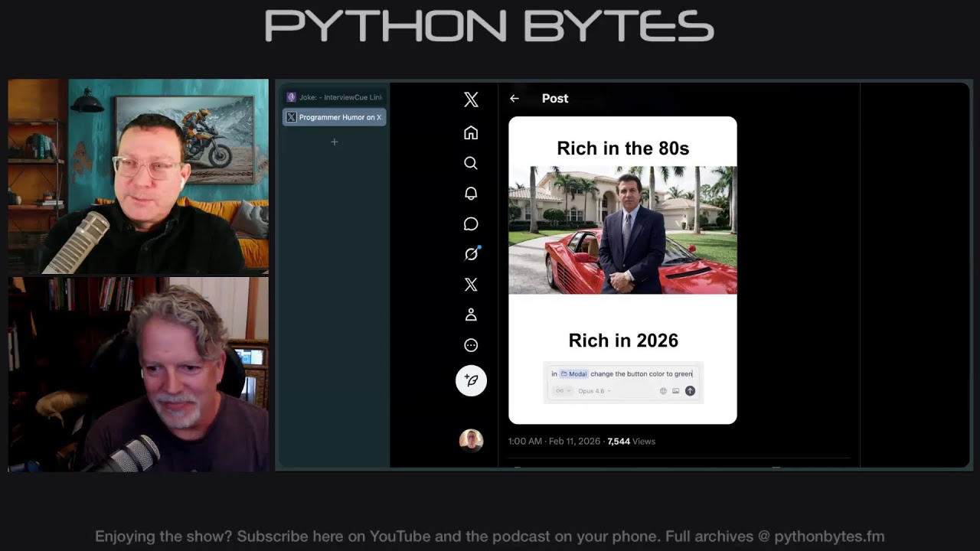Add a new tab with plus button
This screenshot has height=551, width=980.
pos(334,142)
